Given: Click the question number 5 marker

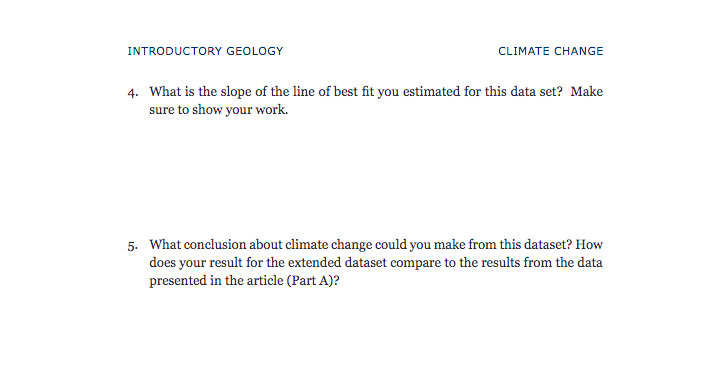Looking at the screenshot, I should (x=133, y=246).
